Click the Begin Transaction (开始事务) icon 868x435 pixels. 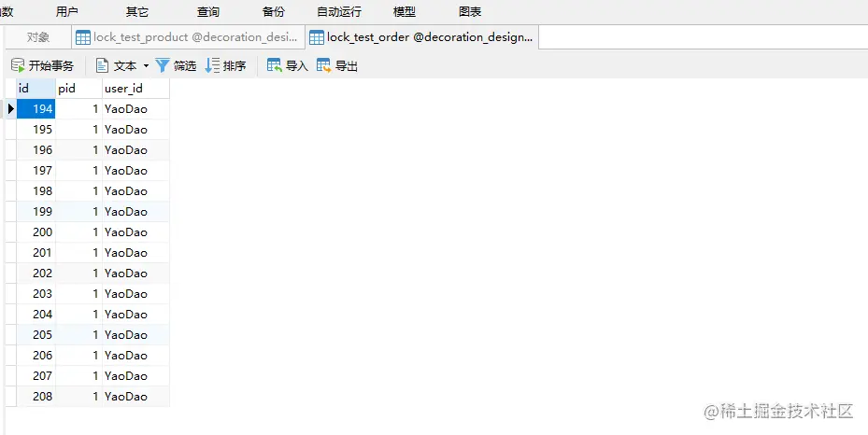[19, 65]
